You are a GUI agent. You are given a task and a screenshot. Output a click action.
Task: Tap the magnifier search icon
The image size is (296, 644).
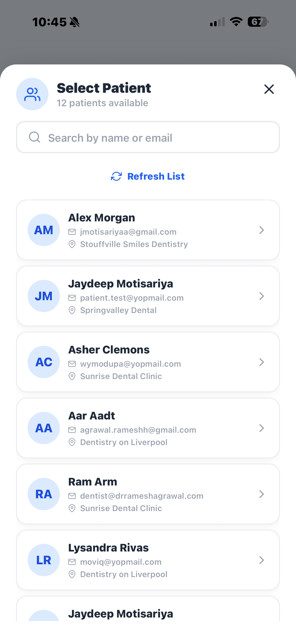pyautogui.click(x=35, y=137)
